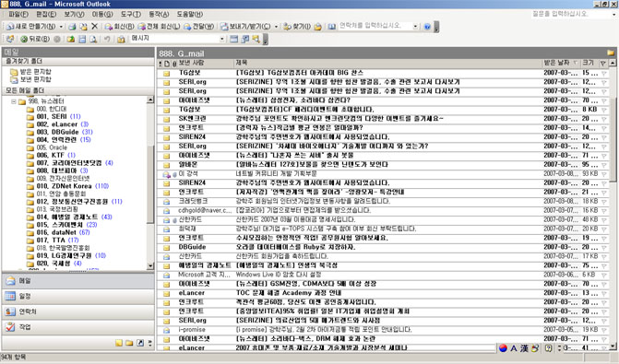Viewport: 619px width, 364px height.
Task: Sort by 보낸 사람 column header
Action: 206,63
